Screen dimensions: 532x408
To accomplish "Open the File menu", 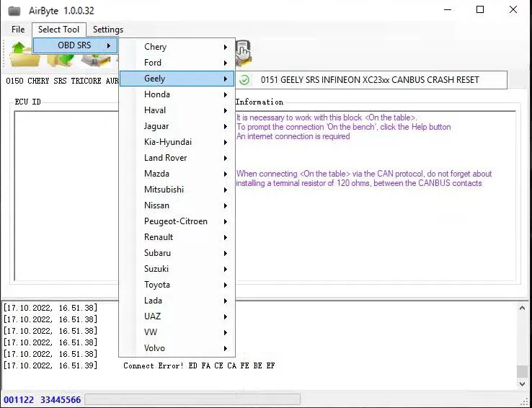I will click(18, 30).
